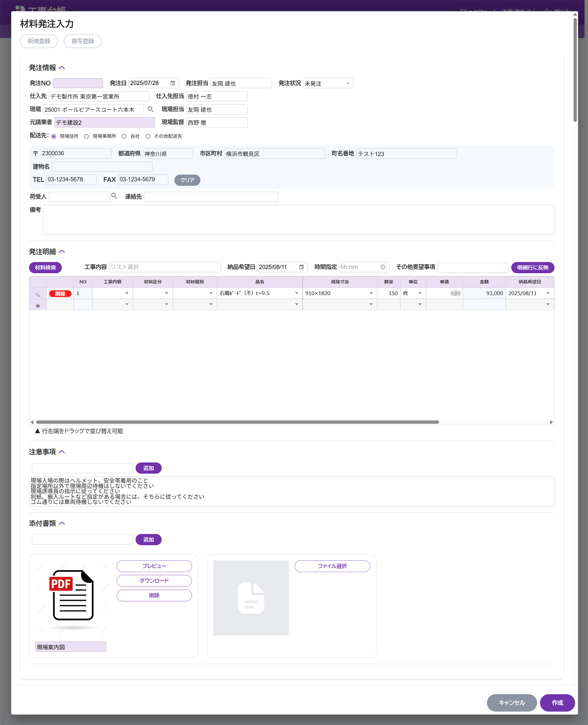Click the search icon beside 荷受人 field
This screenshot has width=588, height=725.
(114, 196)
